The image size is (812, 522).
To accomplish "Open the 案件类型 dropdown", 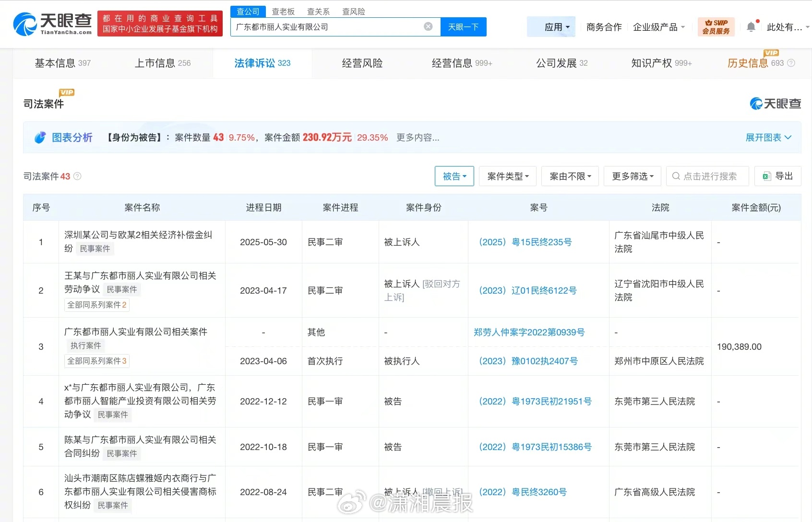I will coord(507,176).
